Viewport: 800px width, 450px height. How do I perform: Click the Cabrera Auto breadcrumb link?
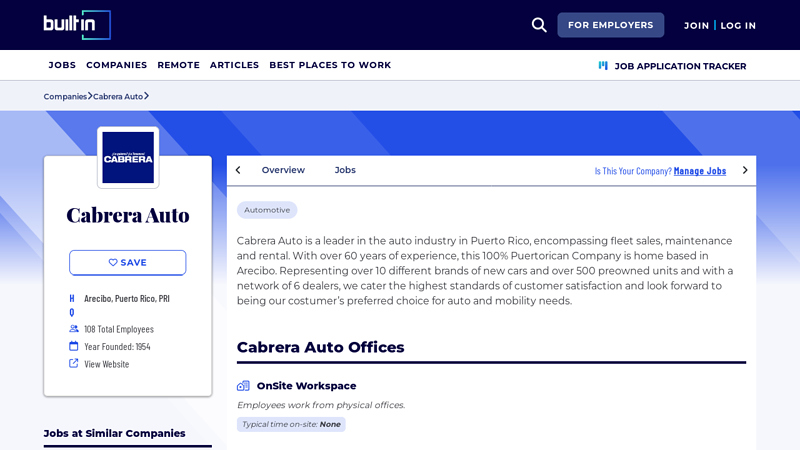click(x=118, y=96)
